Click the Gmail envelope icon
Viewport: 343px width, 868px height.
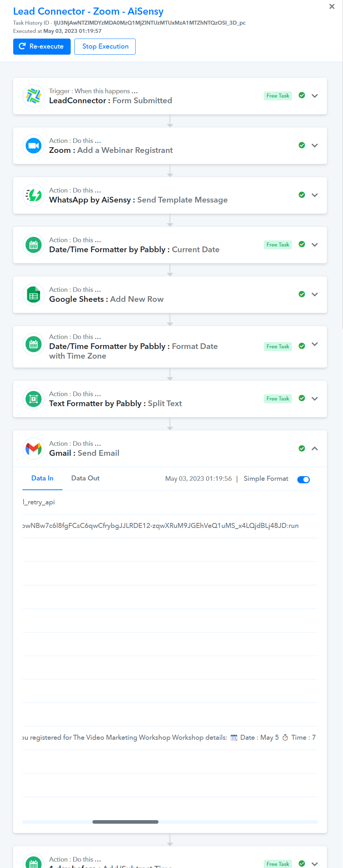[x=34, y=449]
